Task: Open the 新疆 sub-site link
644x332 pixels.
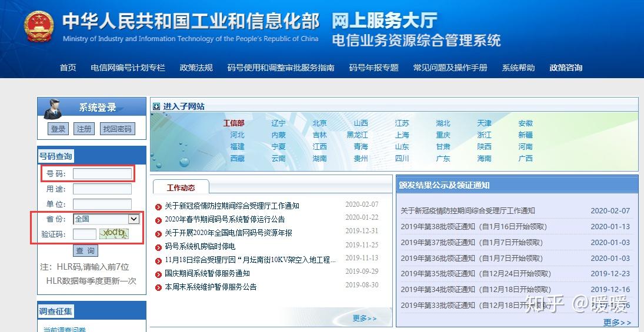Action: pos(525,135)
